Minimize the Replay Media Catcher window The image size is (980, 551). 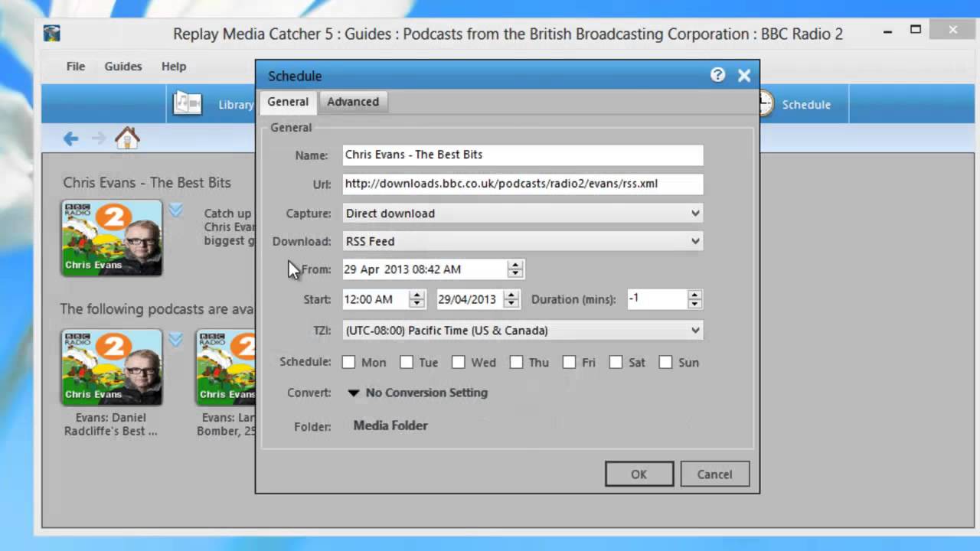point(888,32)
